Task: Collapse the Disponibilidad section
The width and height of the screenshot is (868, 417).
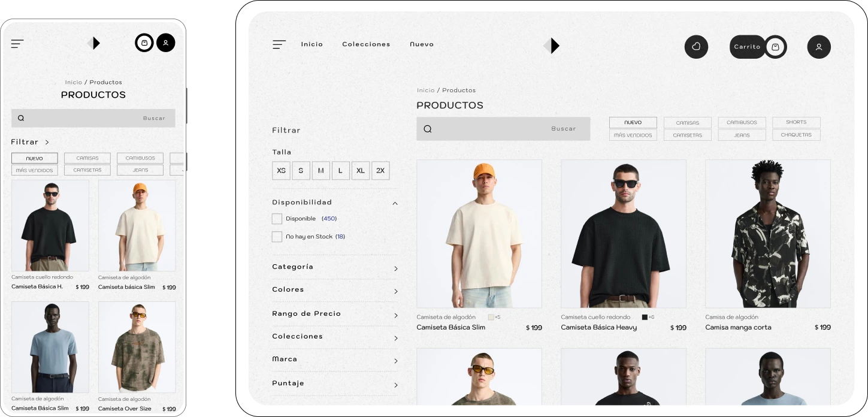Action: coord(395,203)
